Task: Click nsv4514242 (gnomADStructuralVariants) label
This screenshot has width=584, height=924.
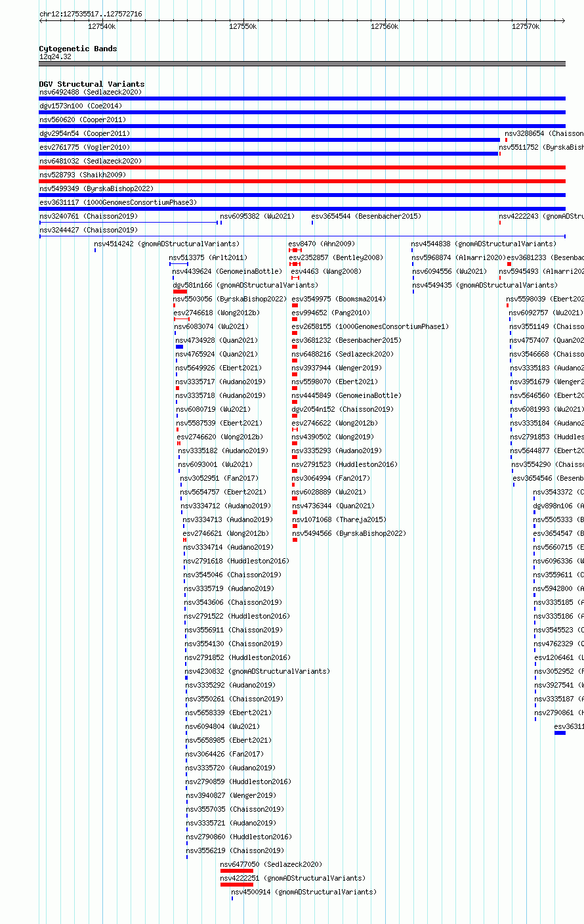Action: click(x=167, y=244)
